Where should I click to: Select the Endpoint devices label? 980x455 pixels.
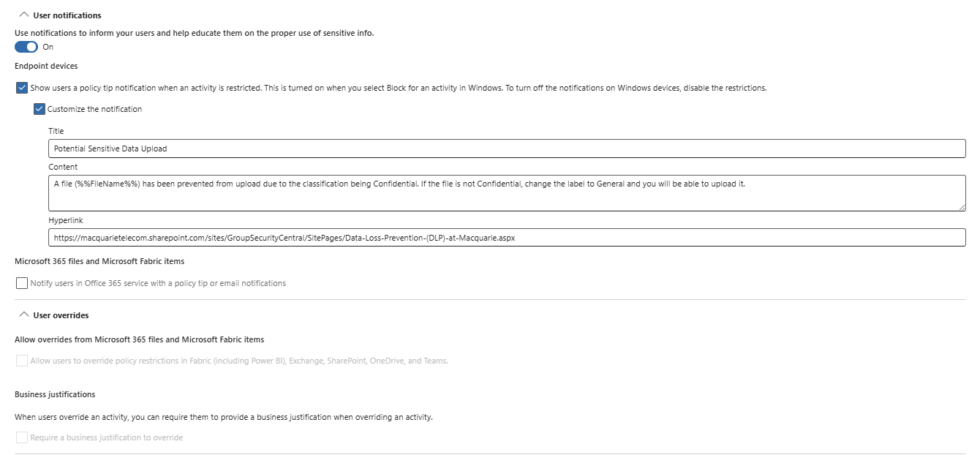46,67
